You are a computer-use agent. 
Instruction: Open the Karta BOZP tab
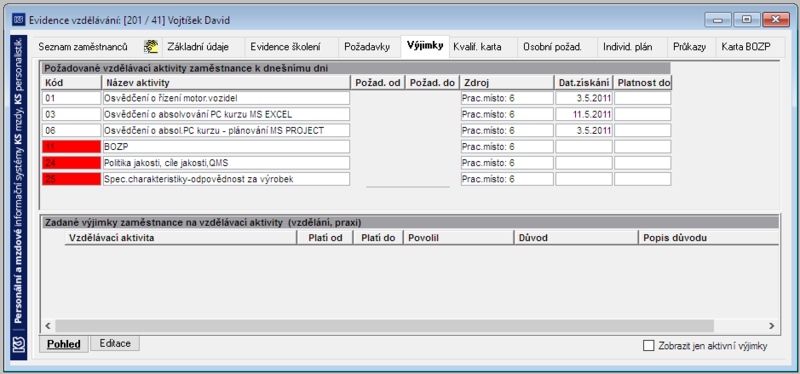click(745, 47)
